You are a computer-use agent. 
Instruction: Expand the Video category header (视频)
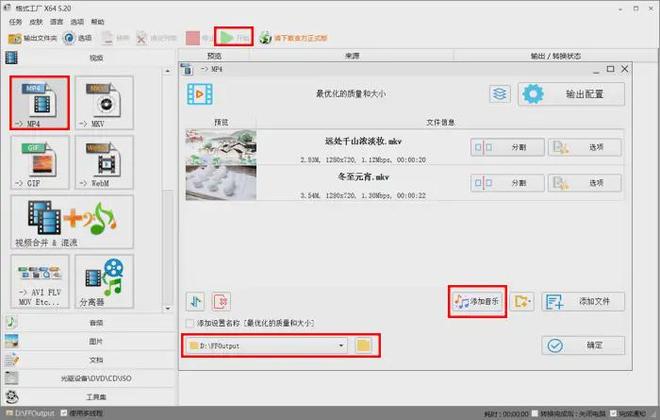(x=96, y=58)
